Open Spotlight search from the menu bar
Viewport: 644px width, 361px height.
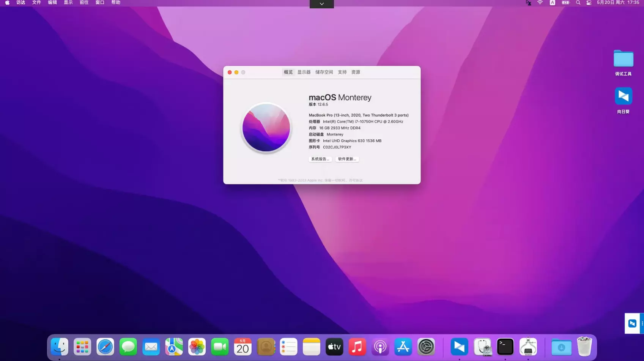[x=578, y=3]
